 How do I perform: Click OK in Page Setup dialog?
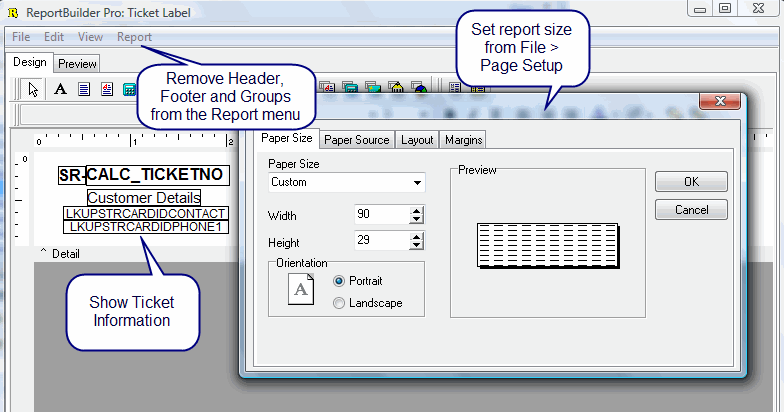pyautogui.click(x=691, y=182)
